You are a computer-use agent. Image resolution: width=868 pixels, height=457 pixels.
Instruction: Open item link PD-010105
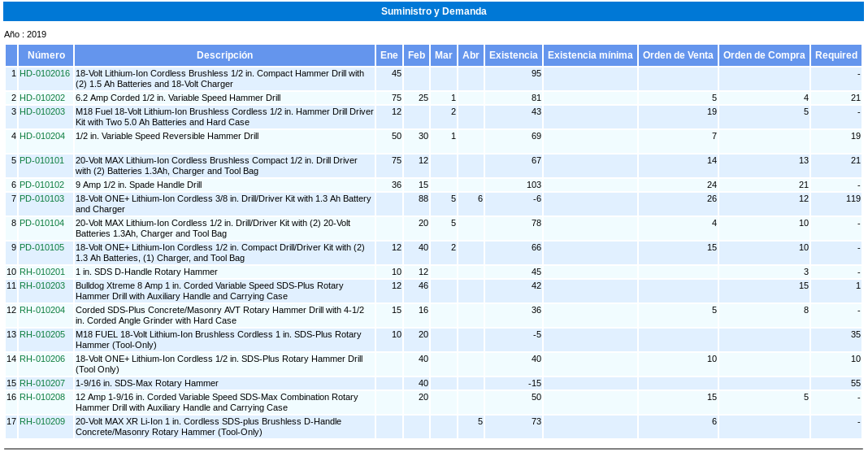click(x=41, y=247)
